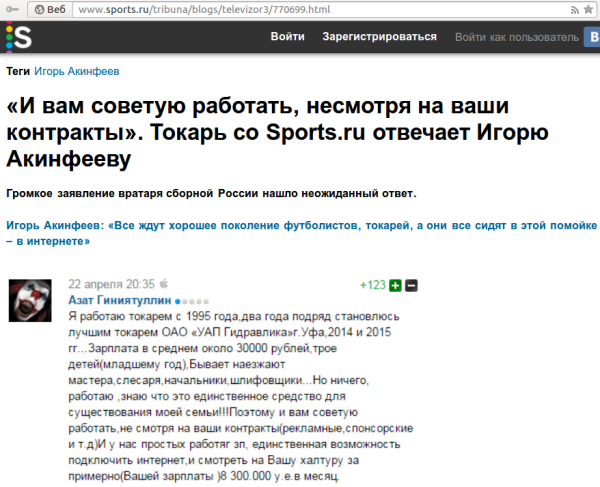Bookmark page with the star icon
The width and height of the screenshot is (600, 487).
coord(588,10)
